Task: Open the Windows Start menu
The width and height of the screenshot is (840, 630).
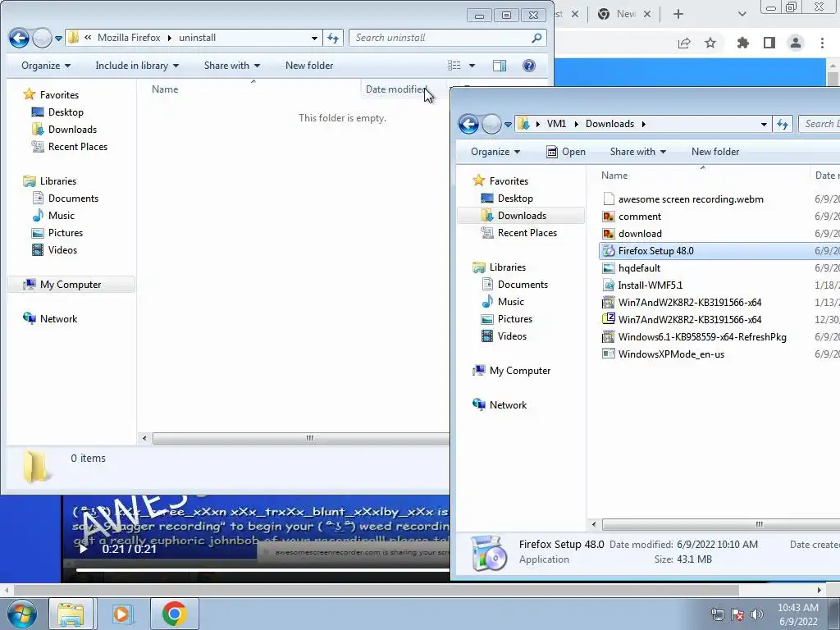Action: tap(21, 614)
